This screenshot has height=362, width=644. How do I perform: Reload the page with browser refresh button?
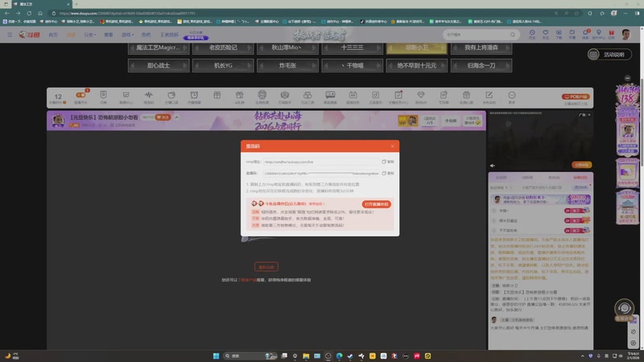pyautogui.click(x=29, y=13)
